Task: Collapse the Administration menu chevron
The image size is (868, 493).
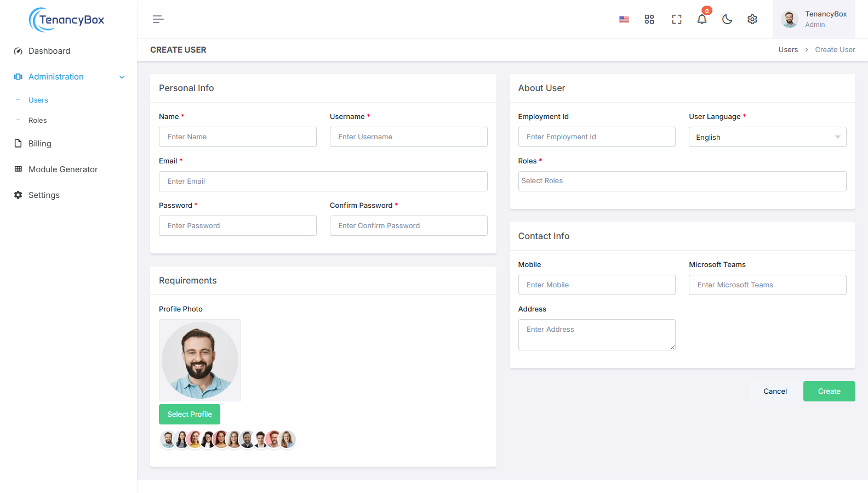Action: pyautogui.click(x=122, y=77)
